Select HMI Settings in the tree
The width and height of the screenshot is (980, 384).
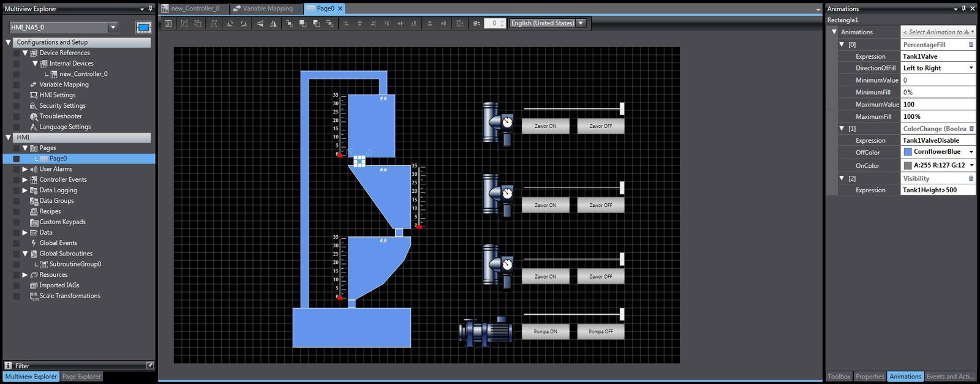coord(58,95)
